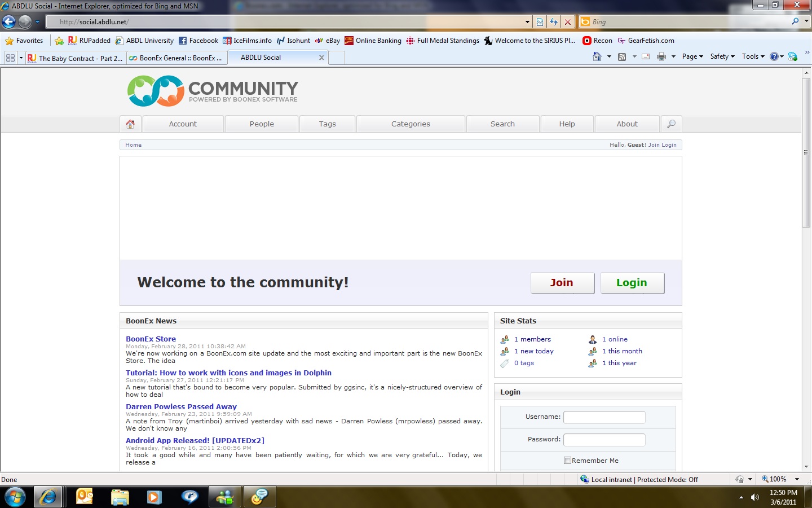Open Windows Start orb

click(x=15, y=497)
